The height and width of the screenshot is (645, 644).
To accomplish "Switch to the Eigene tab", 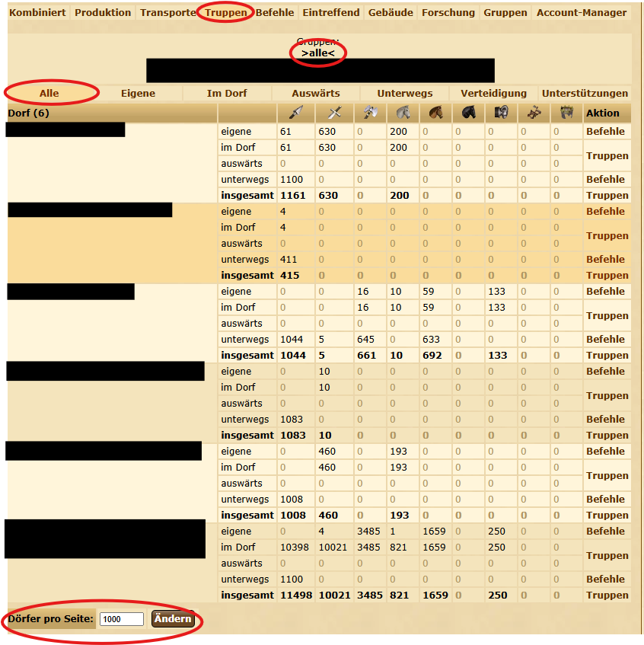I will pyautogui.click(x=139, y=92).
